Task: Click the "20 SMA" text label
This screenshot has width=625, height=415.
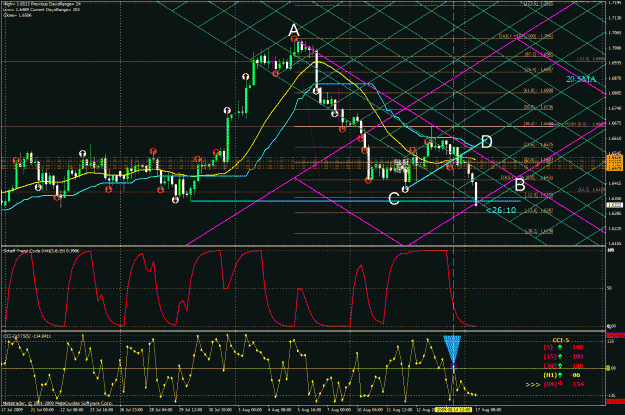Action: (581, 79)
